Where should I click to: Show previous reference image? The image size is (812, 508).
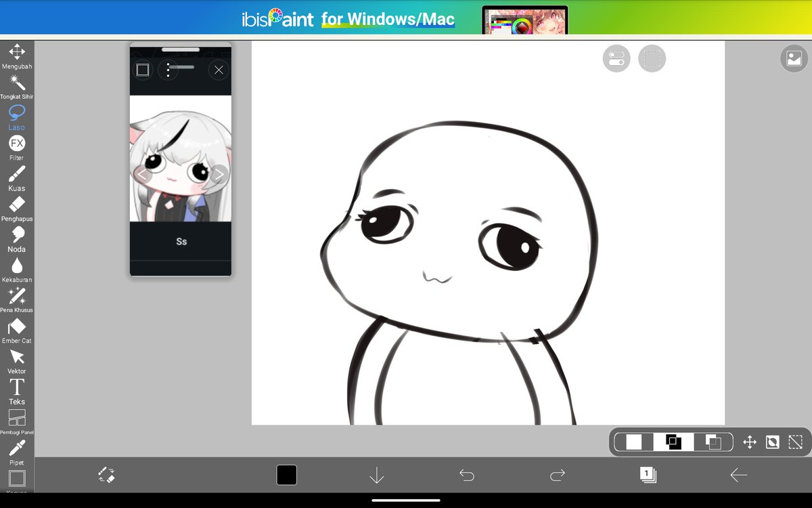click(142, 175)
